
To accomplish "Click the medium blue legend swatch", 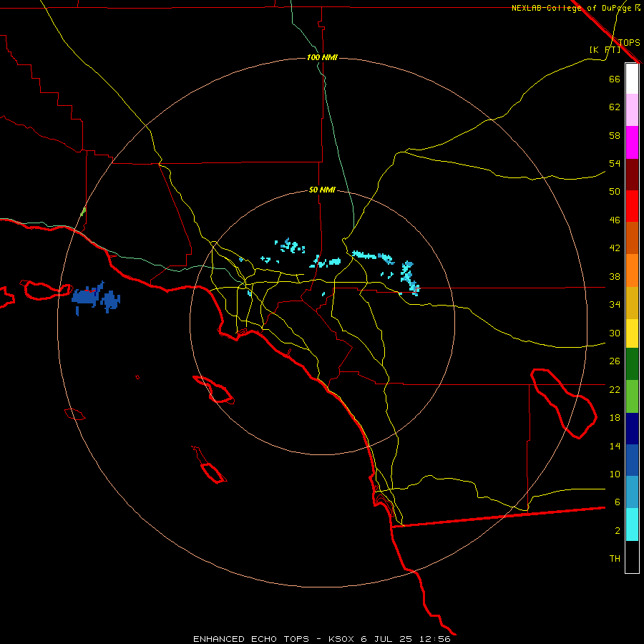I will tap(632, 460).
